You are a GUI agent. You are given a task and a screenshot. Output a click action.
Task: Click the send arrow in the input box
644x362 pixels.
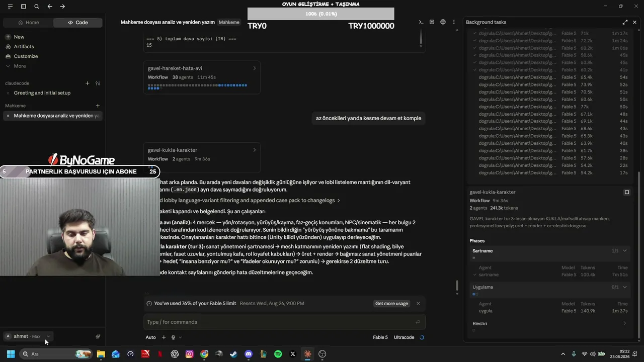point(418,322)
